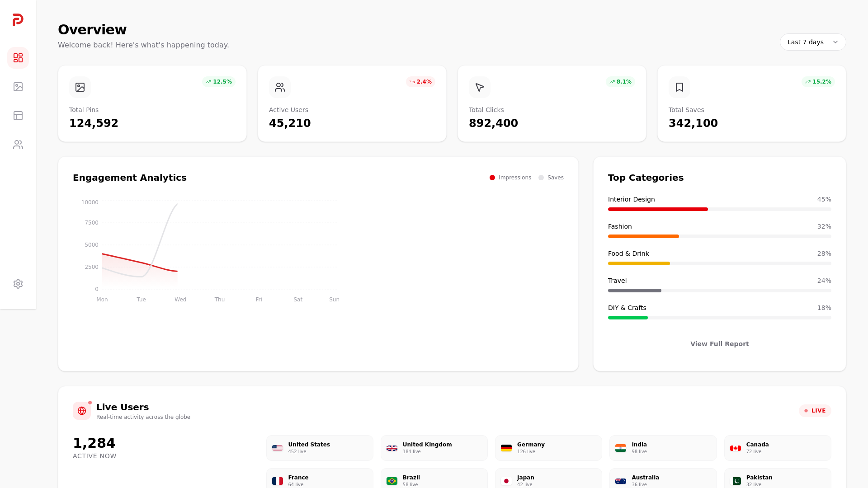Screen dimensions: 868x488
Task: Click the red P logo in sidebar
Action: pos(18,20)
